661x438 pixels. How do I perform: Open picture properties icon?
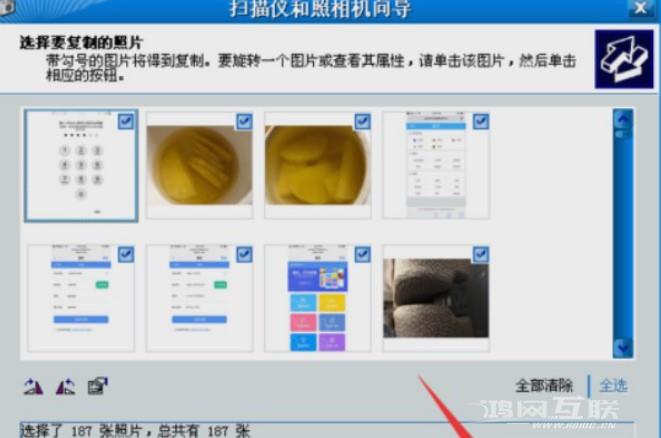coord(98,386)
